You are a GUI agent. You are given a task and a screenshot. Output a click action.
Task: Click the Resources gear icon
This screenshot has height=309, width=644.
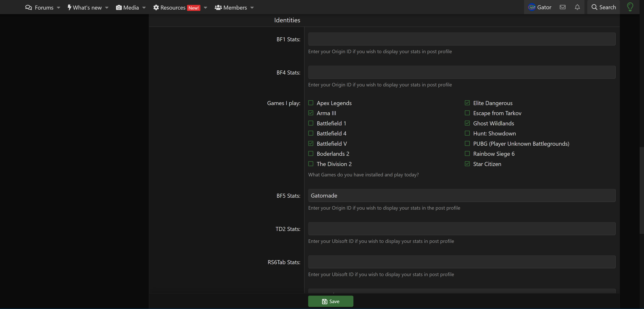[156, 8]
